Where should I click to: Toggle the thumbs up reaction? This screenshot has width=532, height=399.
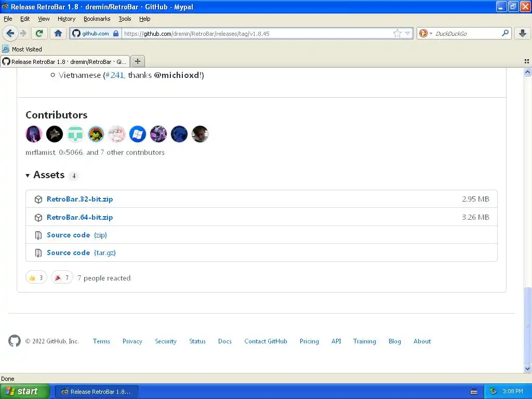point(36,278)
